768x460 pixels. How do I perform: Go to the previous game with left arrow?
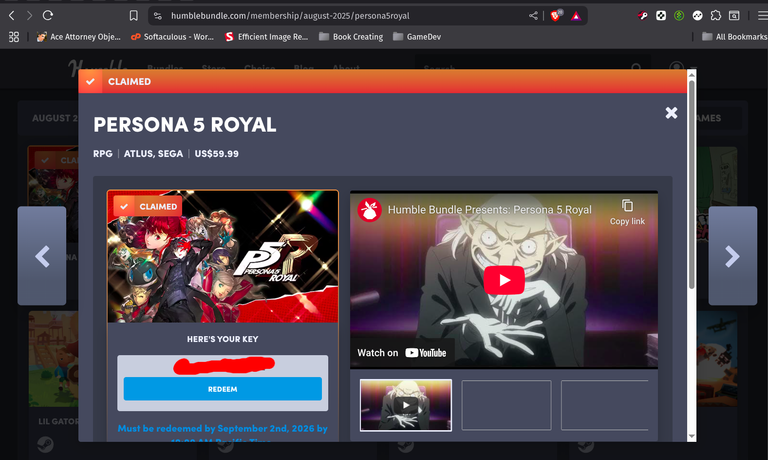point(42,256)
